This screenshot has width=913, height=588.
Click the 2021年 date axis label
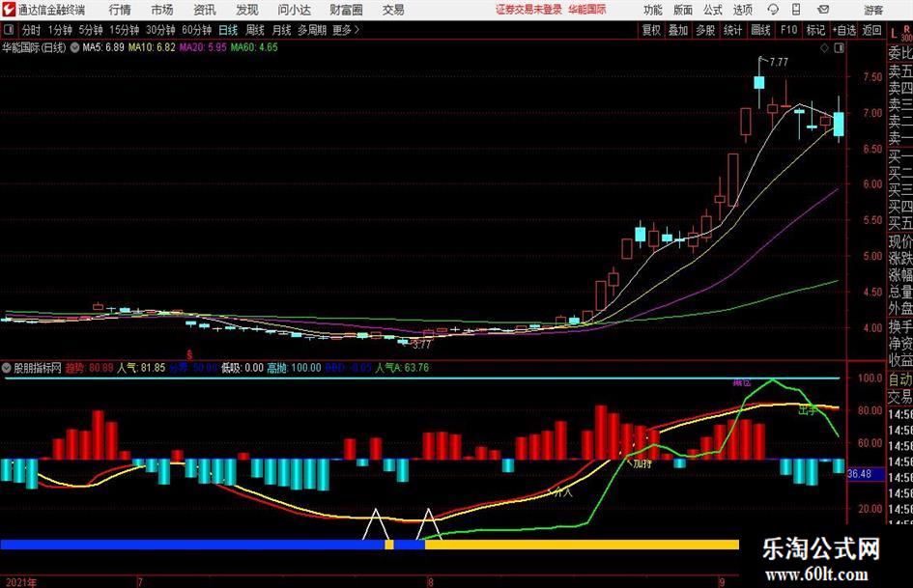coord(21,581)
